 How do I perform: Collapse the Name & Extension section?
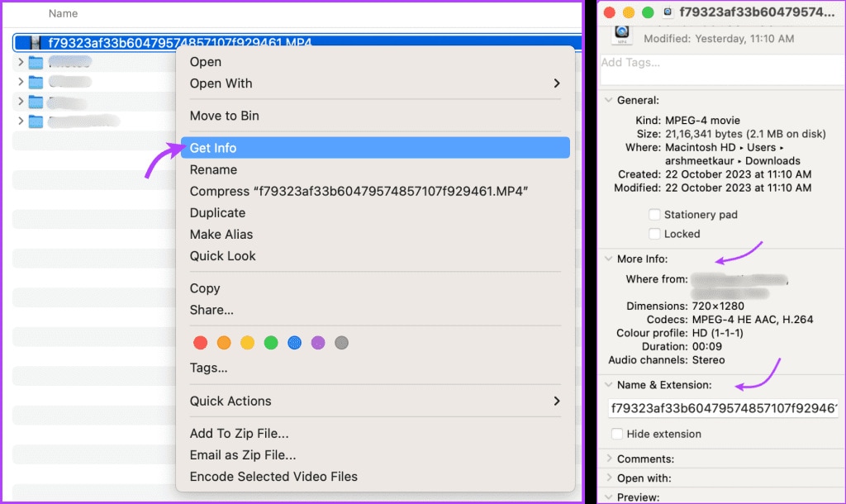pyautogui.click(x=609, y=385)
